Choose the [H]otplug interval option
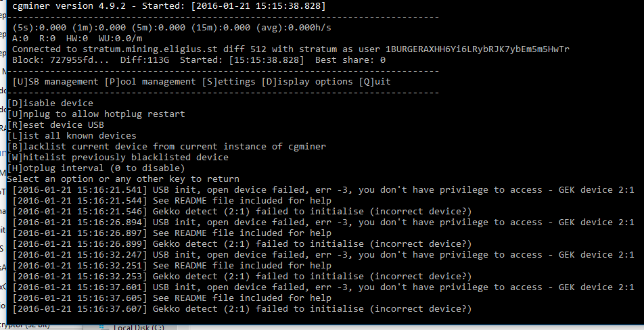This screenshot has height=330, width=644. 96,168
